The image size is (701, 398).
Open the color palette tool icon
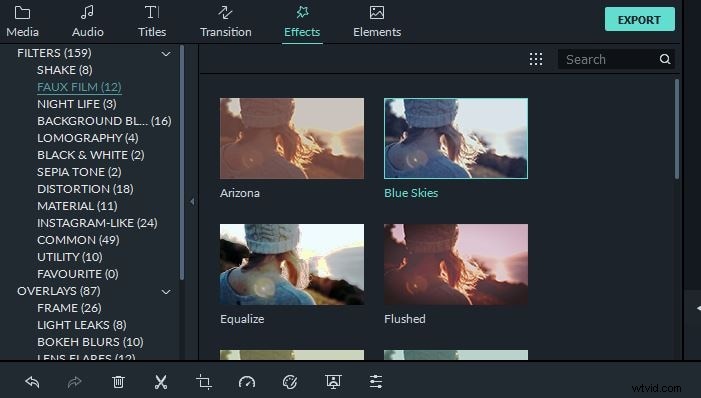pos(290,382)
